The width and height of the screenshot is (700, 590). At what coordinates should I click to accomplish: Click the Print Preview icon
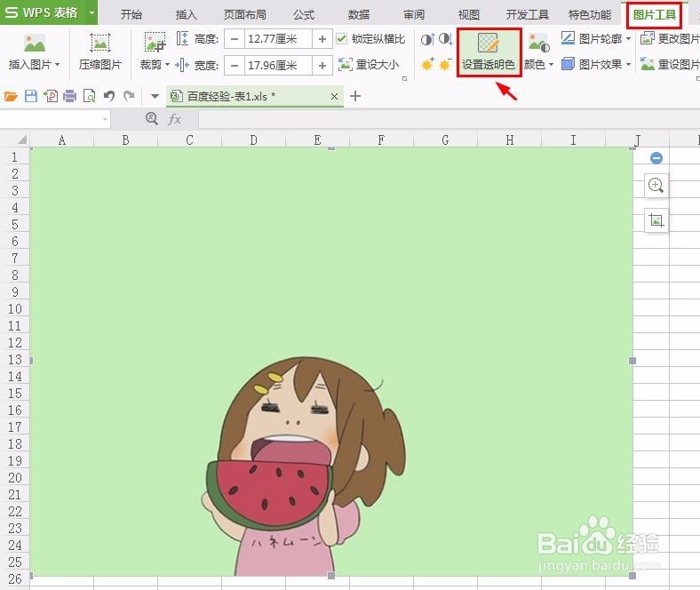[90, 96]
